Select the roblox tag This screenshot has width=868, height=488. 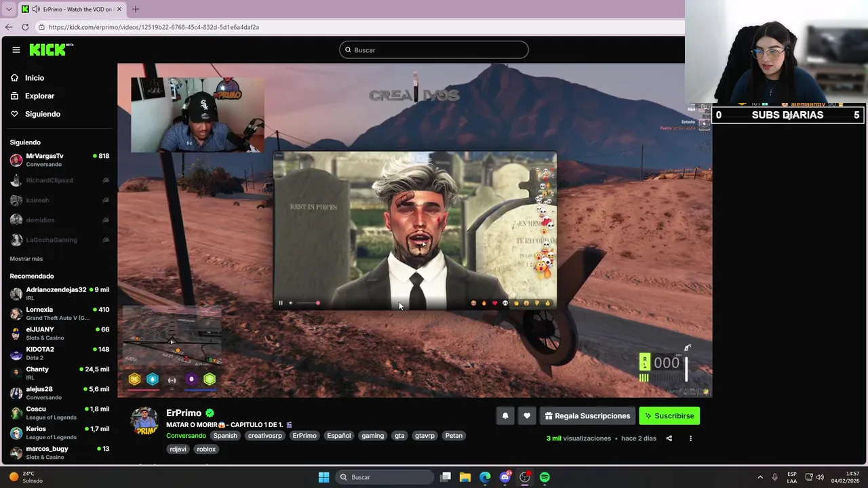coord(206,449)
